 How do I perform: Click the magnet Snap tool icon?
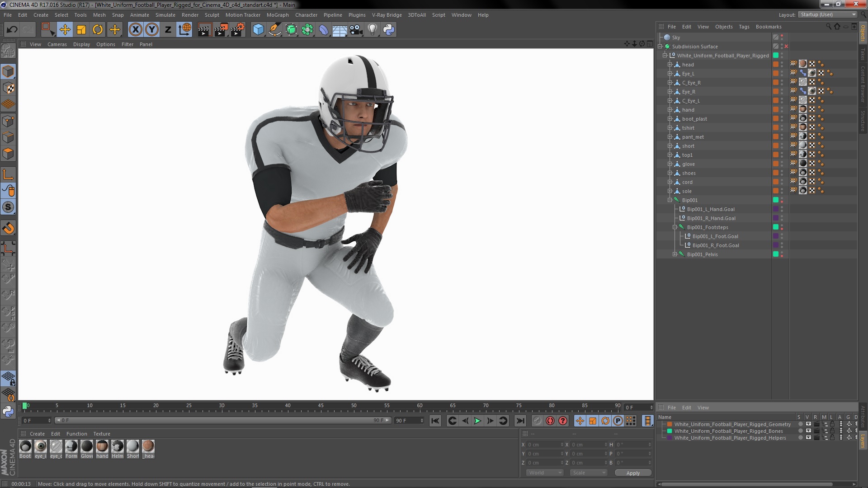(x=8, y=228)
